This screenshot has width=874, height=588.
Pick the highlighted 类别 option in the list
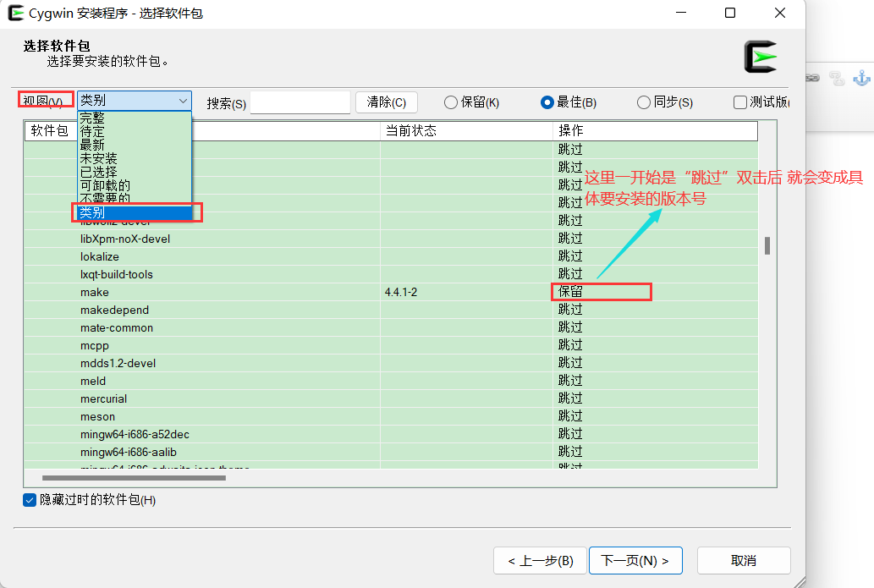tap(135, 212)
